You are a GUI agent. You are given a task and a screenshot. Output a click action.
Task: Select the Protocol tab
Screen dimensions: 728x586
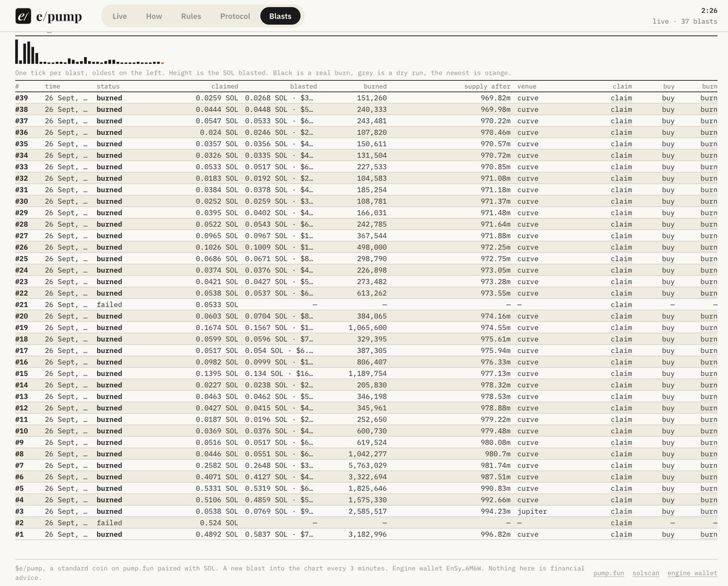[x=235, y=16]
